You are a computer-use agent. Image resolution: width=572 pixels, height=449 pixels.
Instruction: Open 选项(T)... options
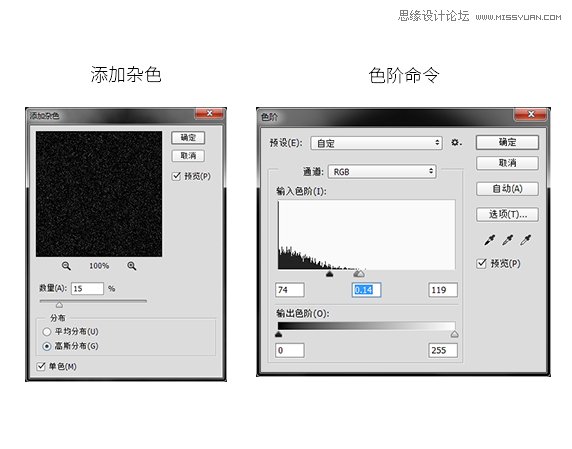[x=507, y=214]
